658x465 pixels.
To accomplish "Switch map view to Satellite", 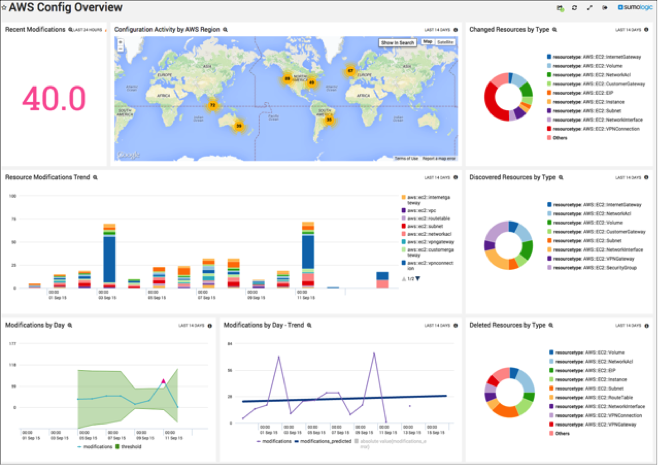I will (x=445, y=42).
